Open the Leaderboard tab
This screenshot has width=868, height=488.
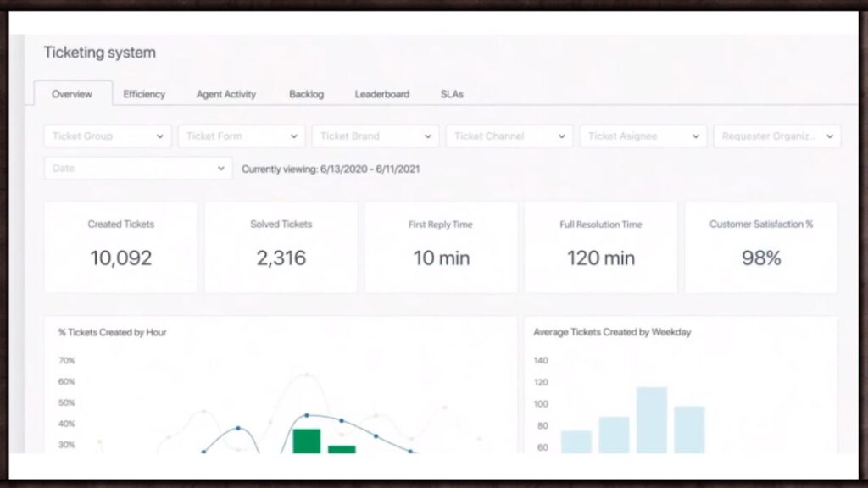(382, 94)
